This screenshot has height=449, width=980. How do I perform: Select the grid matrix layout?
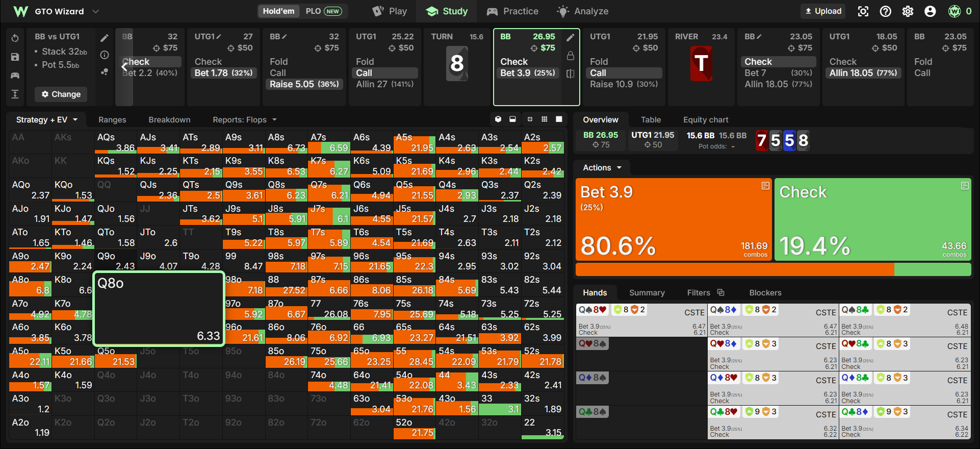[x=545, y=119]
